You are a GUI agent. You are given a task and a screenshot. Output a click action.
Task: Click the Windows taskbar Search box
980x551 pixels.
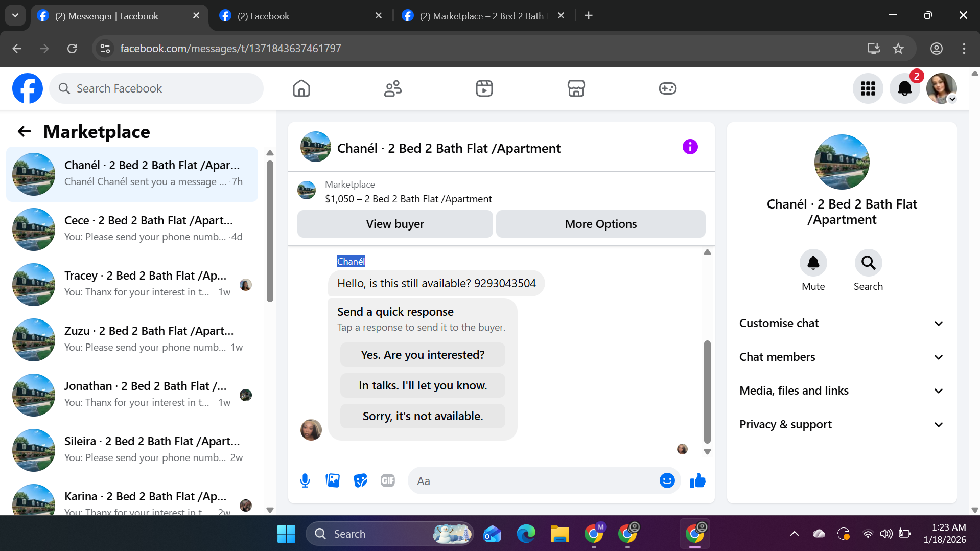pyautogui.click(x=389, y=534)
